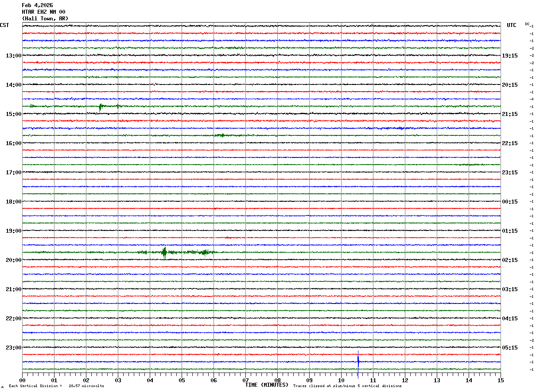This screenshot has height=392, width=536.
Task: Click the (Hall Town, AR) location text
Action: pos(45,19)
